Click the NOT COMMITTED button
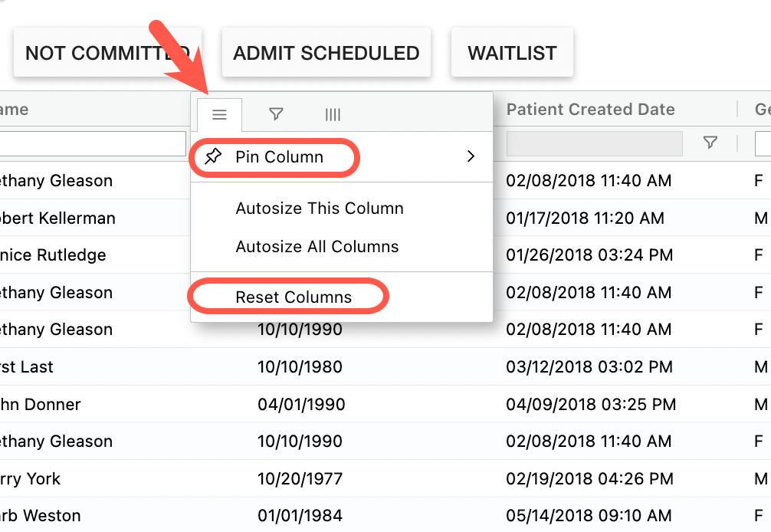 107,53
